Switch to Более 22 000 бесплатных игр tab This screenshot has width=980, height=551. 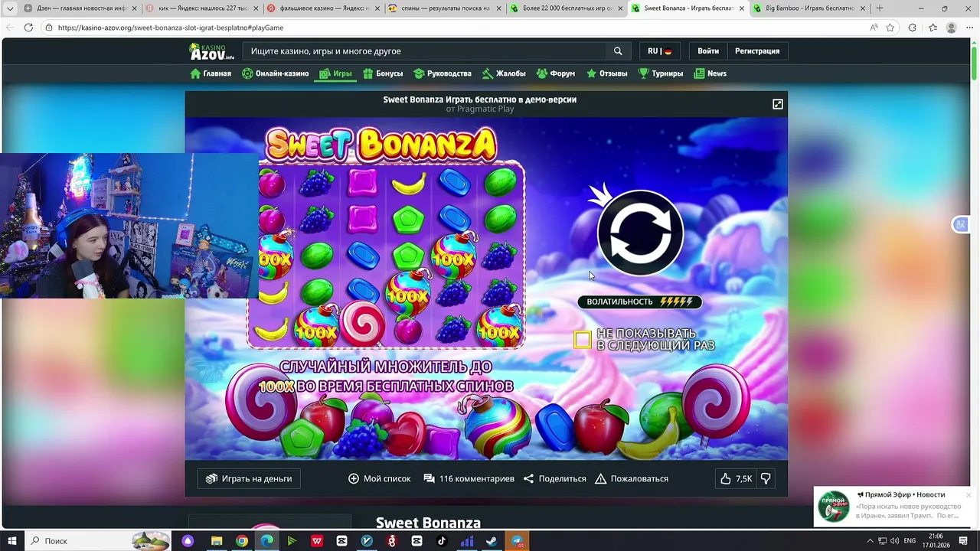click(x=567, y=8)
